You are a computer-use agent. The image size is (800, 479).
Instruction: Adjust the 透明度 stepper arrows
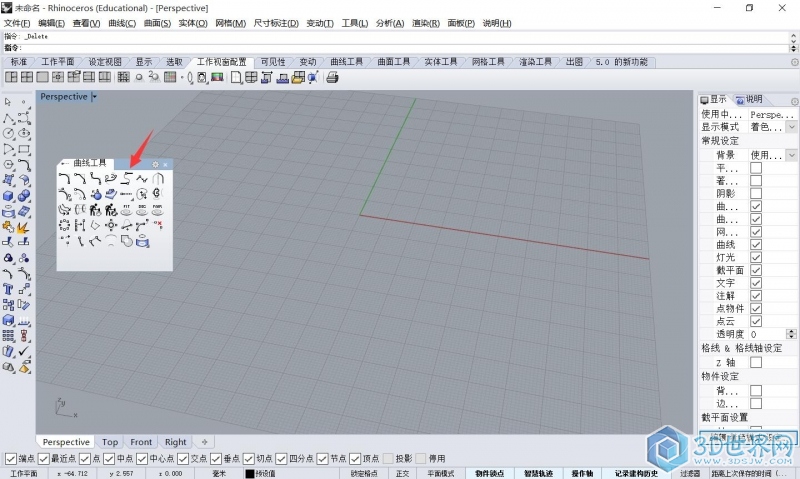791,334
